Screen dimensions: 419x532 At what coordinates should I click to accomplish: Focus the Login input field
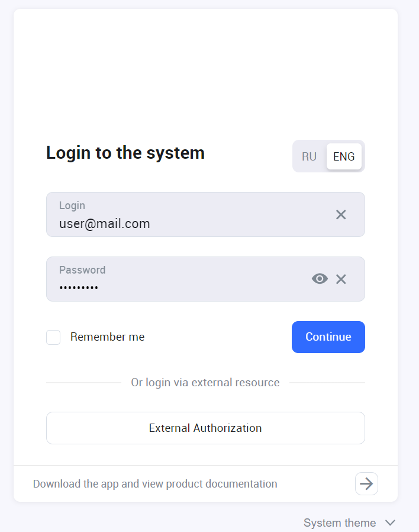tap(189, 214)
